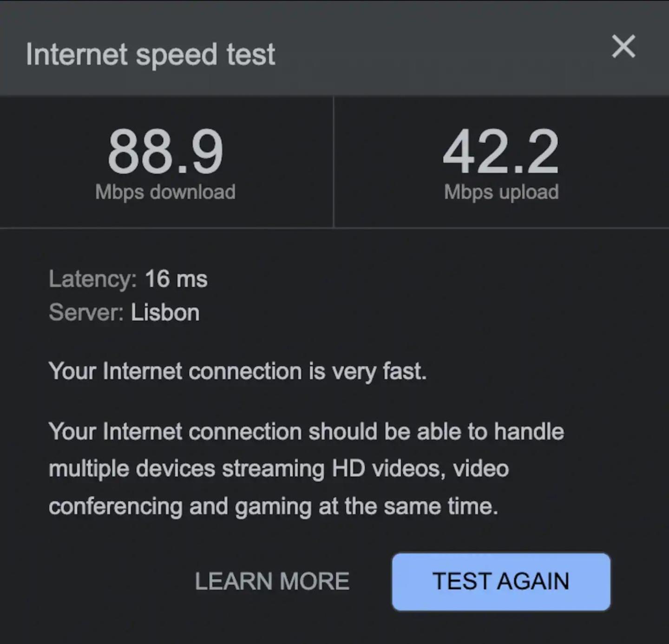
Task: Click the Mbps download label
Action: [165, 192]
